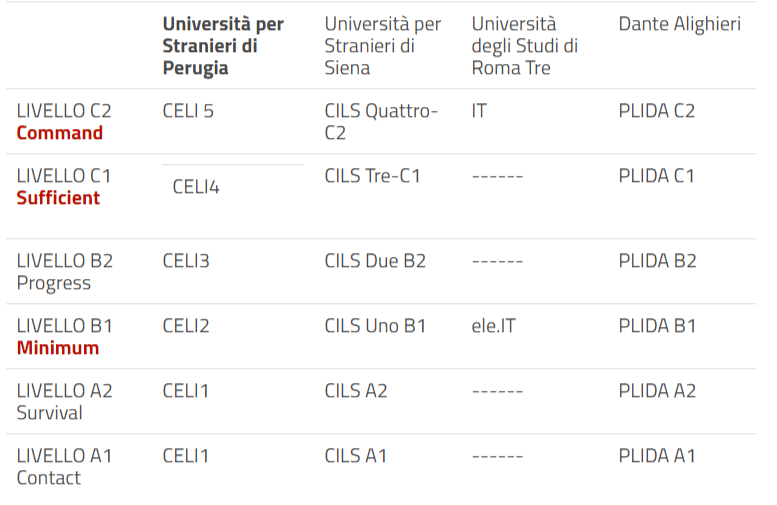Select the LIVELLO C2 Command row label

[64, 122]
